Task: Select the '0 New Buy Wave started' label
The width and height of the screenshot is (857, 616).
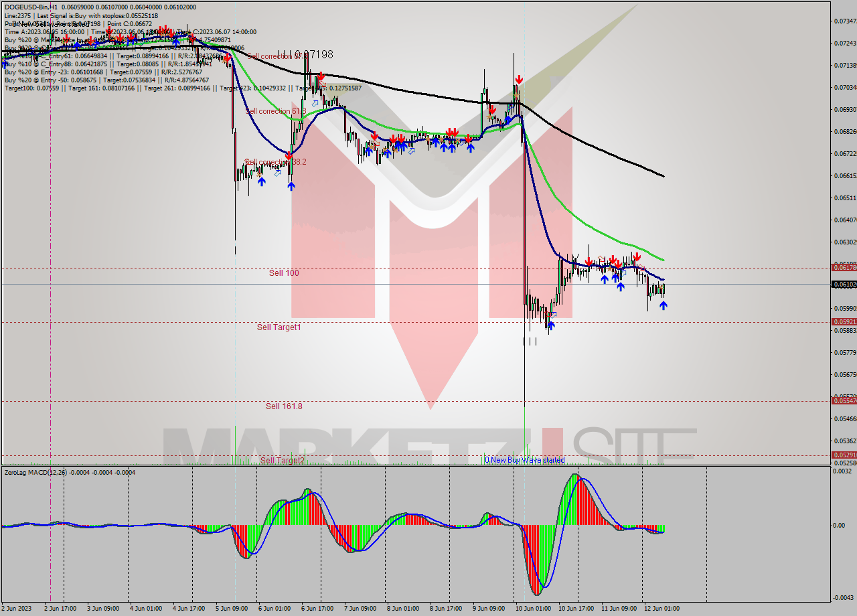Action: [x=525, y=460]
